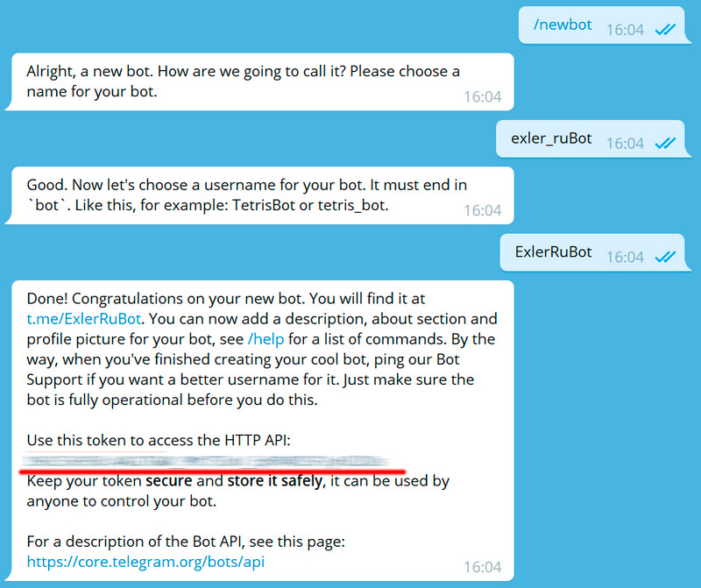Click read checkmarks on /newbot message
Screen dimensions: 701x588
(665, 30)
